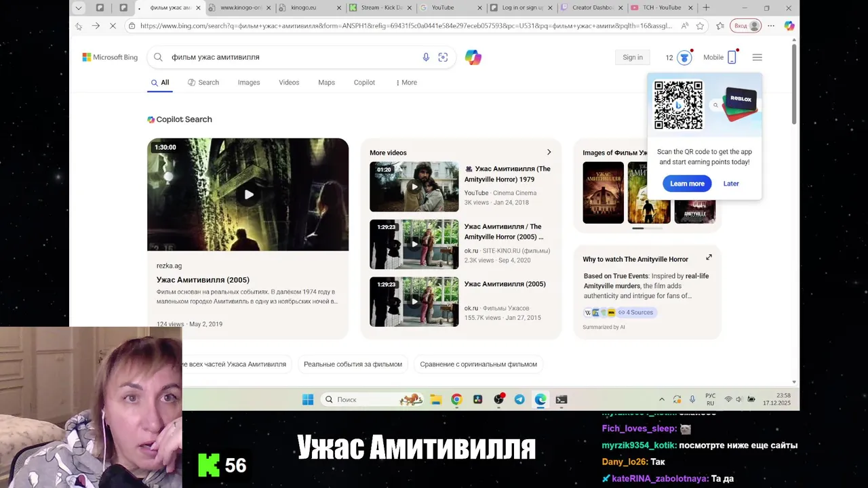Click browser profile Вход button

[x=746, y=26]
